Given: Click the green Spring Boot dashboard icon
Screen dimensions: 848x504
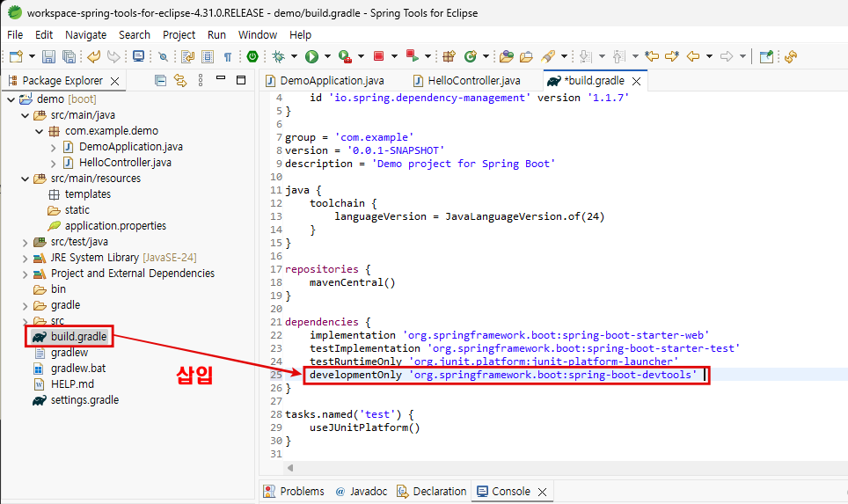Looking at the screenshot, I should 252,56.
